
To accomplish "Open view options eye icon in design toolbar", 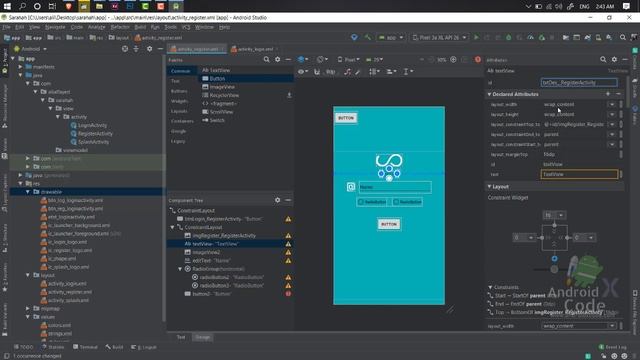I will coord(302,71).
